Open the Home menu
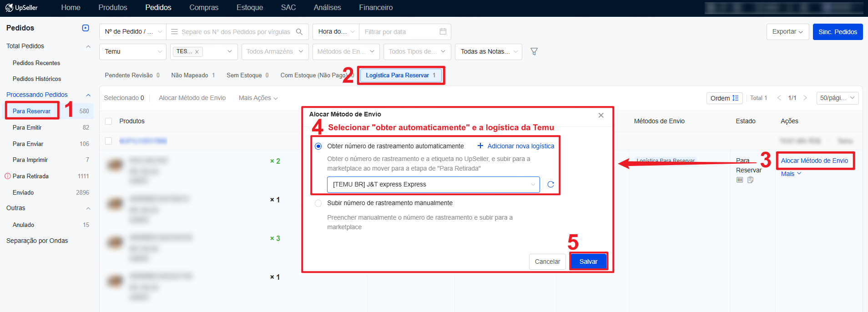This screenshot has width=868, height=312. point(71,8)
